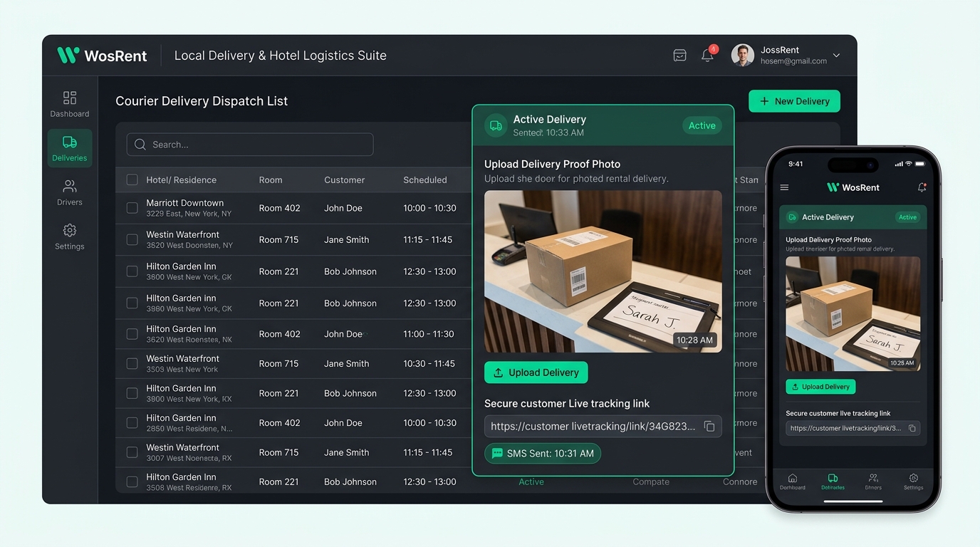Click Room 402 in the Marriott Downtown row

[x=279, y=208]
